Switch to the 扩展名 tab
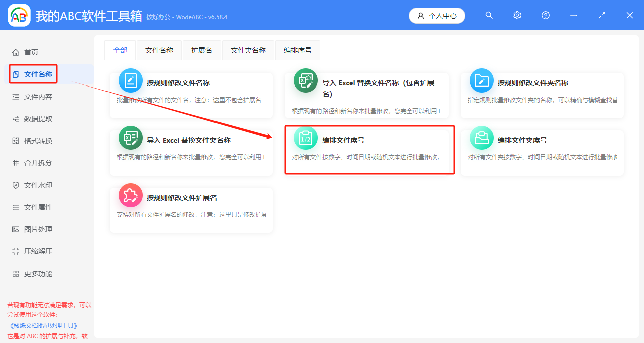This screenshot has width=644, height=343. click(x=201, y=50)
